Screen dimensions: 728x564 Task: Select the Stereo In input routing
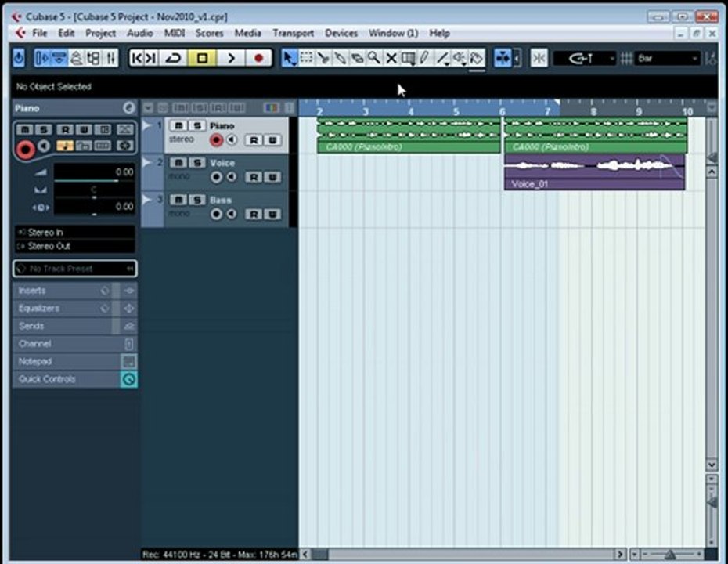tap(74, 232)
